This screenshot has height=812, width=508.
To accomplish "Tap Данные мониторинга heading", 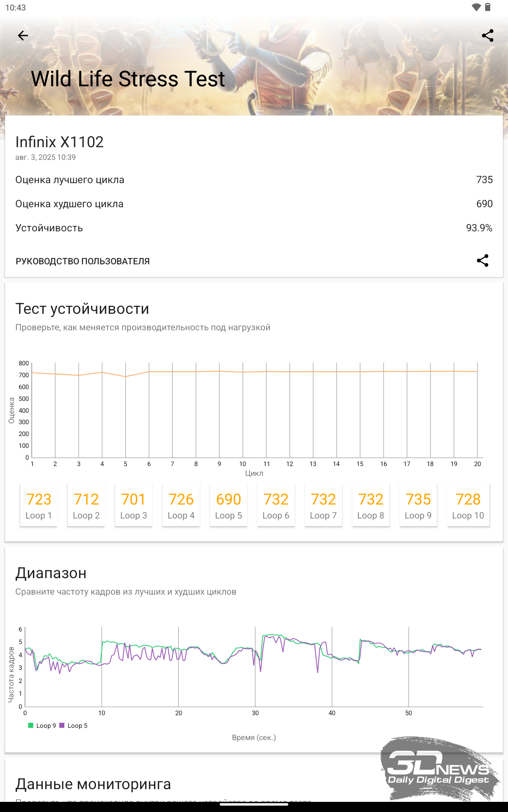I will pos(93,785).
